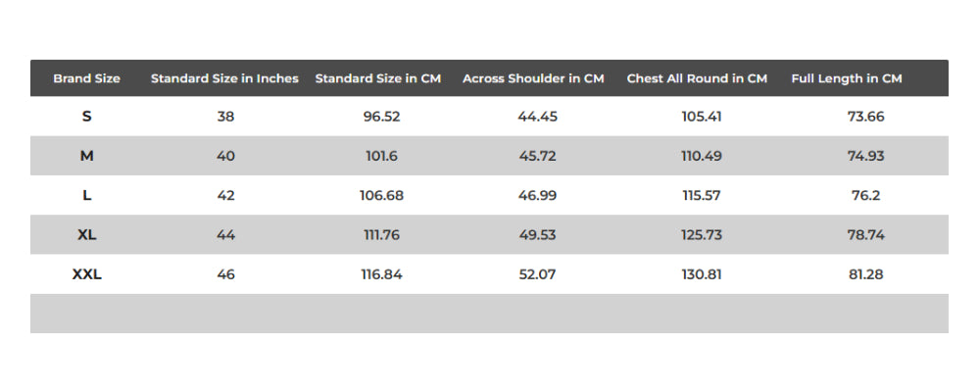Select the Standard Size in CM header
The image size is (980, 392).
[378, 78]
